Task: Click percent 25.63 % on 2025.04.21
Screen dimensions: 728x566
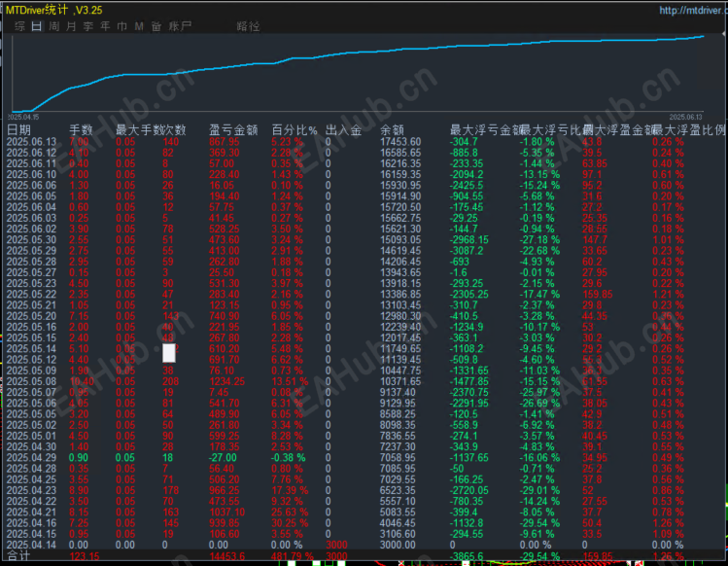Action: (x=290, y=513)
